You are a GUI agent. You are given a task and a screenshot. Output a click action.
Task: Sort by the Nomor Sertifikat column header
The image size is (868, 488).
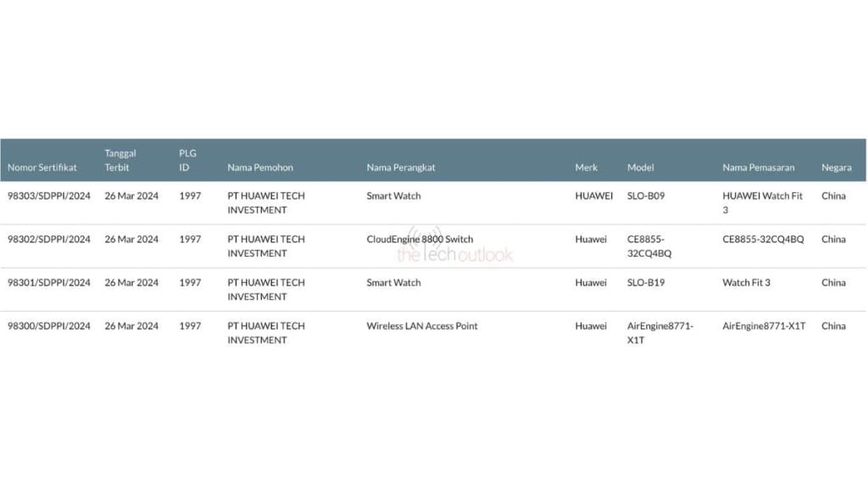click(42, 168)
